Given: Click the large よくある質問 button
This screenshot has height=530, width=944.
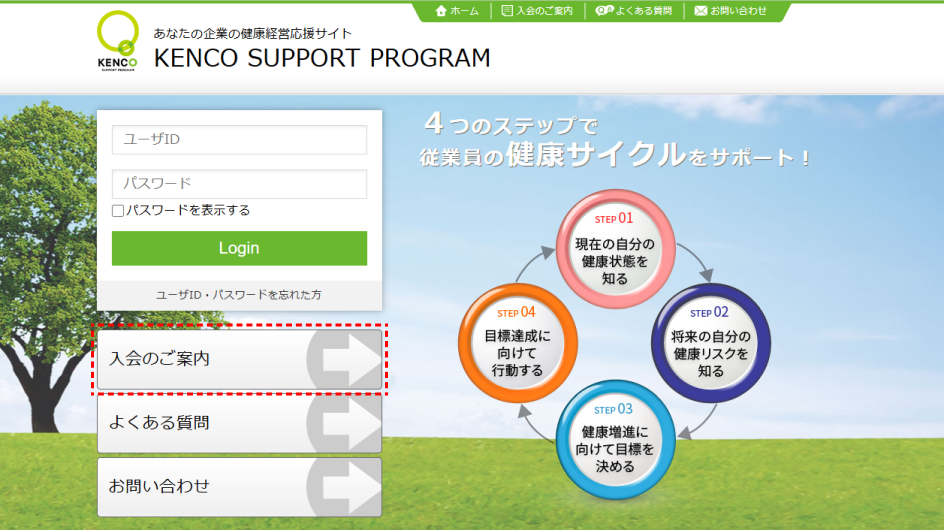Looking at the screenshot, I should coord(239,423).
